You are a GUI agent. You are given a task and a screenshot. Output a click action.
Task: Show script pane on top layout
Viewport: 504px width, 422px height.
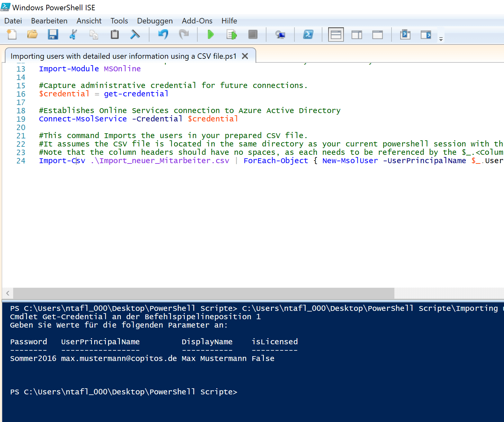coord(336,34)
